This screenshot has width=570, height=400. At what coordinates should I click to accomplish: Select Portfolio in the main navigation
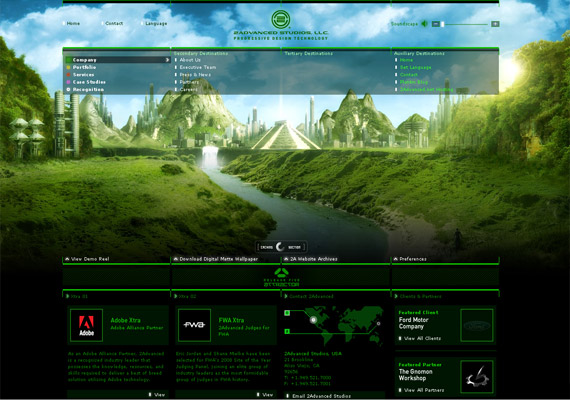point(84,67)
